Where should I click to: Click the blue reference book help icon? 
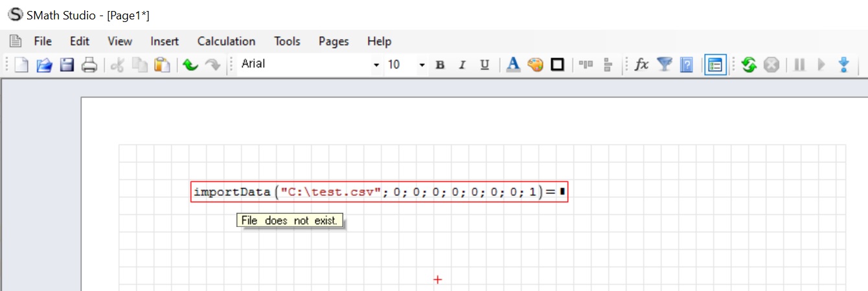point(687,65)
